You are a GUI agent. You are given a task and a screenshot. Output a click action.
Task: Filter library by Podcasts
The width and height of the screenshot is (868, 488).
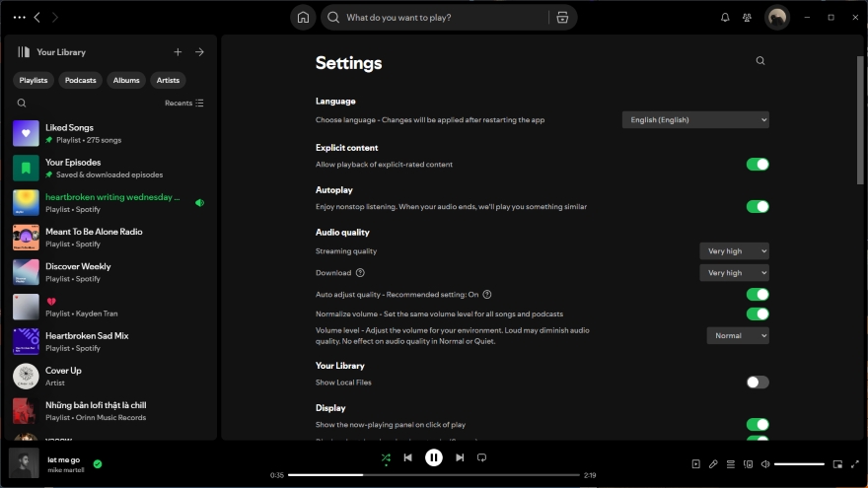coord(80,80)
